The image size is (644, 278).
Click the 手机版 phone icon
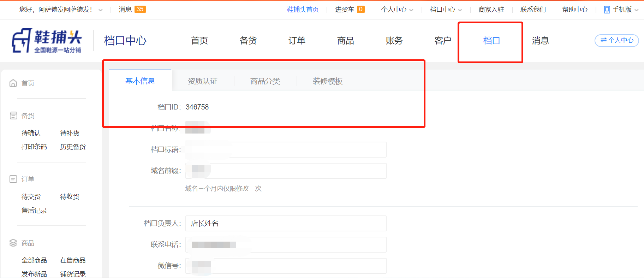[607, 10]
